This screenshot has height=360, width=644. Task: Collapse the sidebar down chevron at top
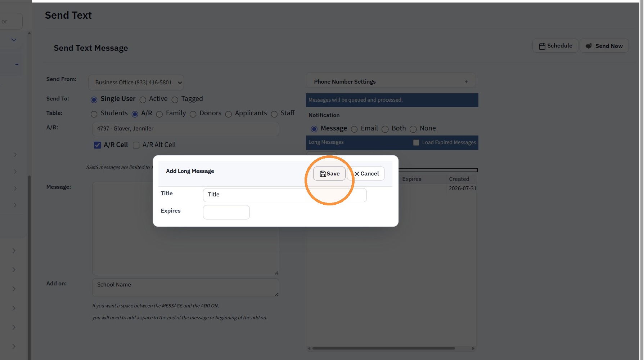14,40
